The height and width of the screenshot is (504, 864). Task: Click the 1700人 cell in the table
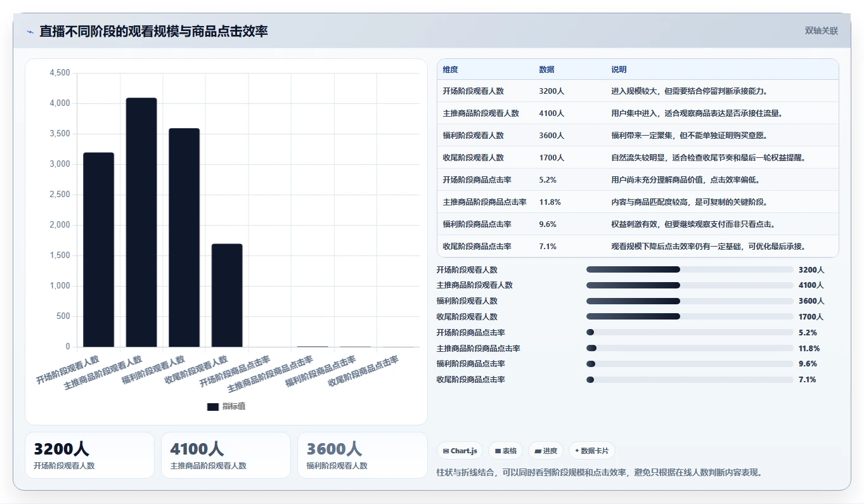[x=551, y=158]
